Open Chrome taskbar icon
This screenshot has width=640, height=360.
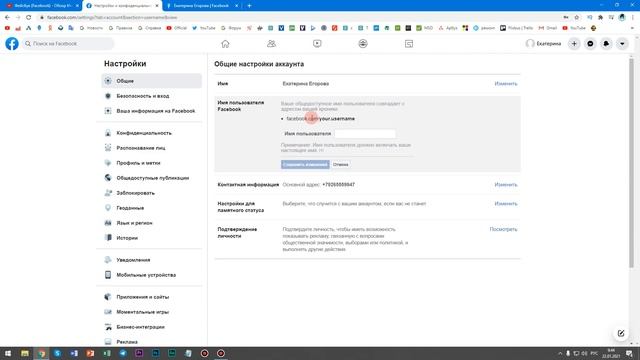41,353
